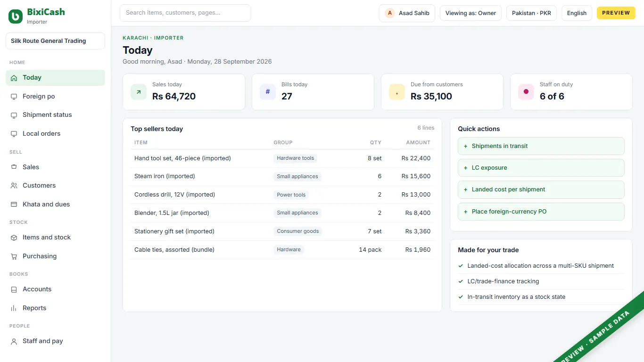The width and height of the screenshot is (644, 362).
Task: Navigate to Purchasing
Action: click(x=55, y=256)
